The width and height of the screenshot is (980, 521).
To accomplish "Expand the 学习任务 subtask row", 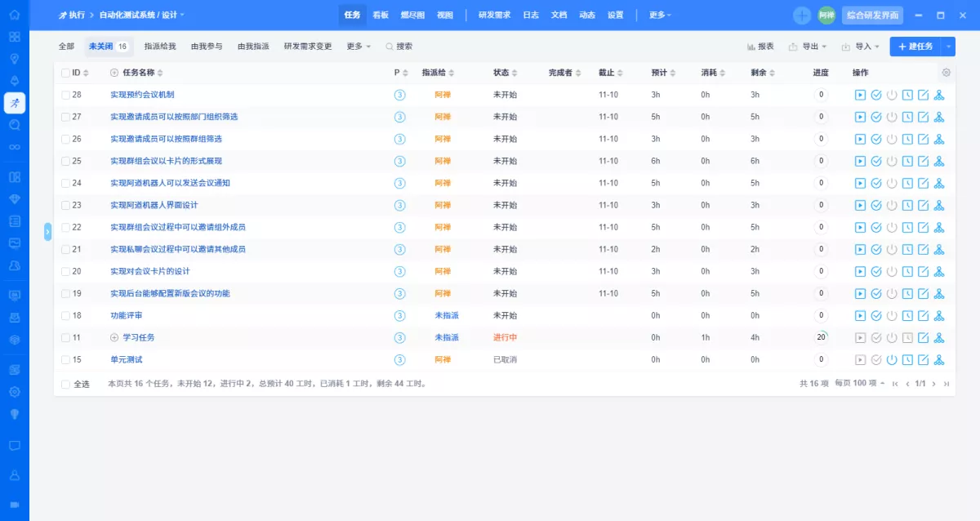I will tap(114, 337).
